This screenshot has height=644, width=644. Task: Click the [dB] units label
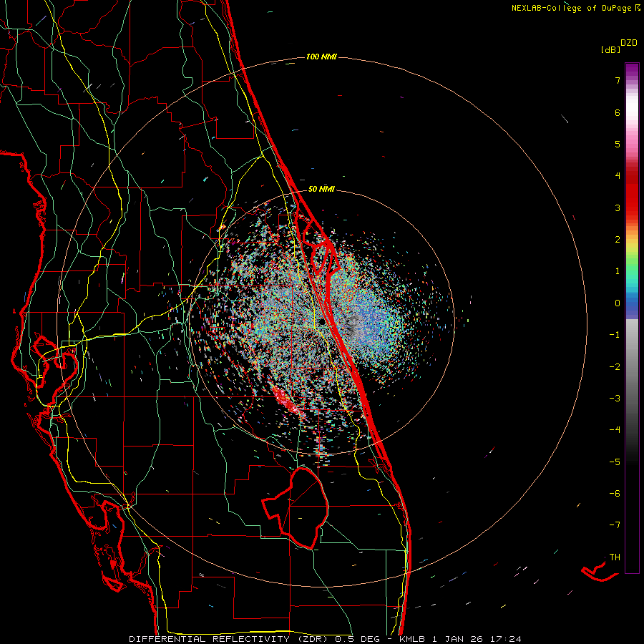[x=611, y=50]
